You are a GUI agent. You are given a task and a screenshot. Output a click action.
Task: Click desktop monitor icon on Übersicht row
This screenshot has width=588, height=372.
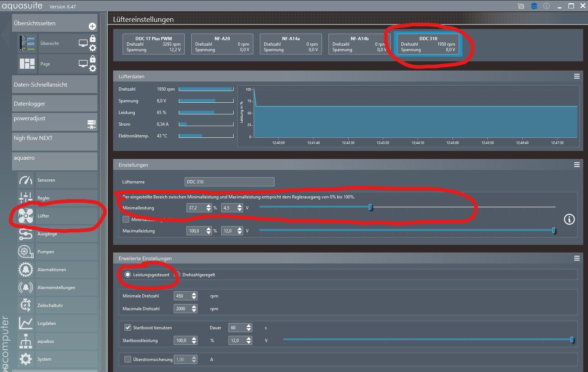[83, 43]
